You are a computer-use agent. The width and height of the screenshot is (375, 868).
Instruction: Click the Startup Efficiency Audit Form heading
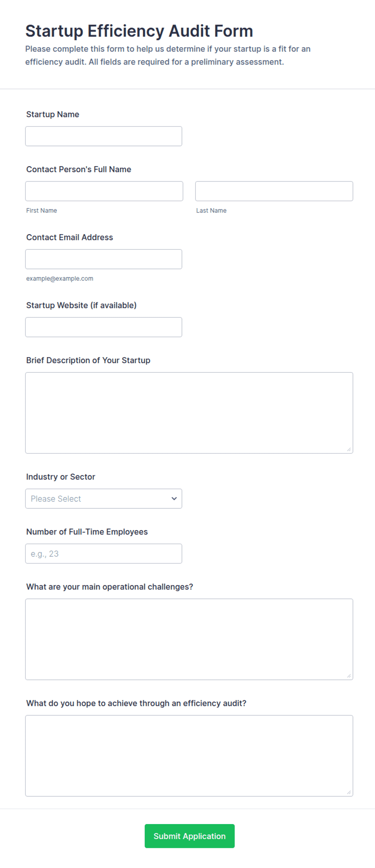(139, 31)
